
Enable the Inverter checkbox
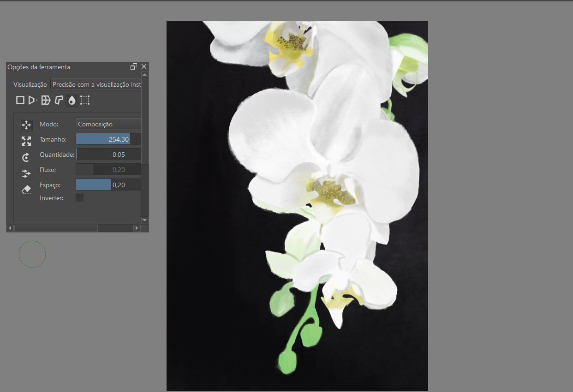[80, 198]
